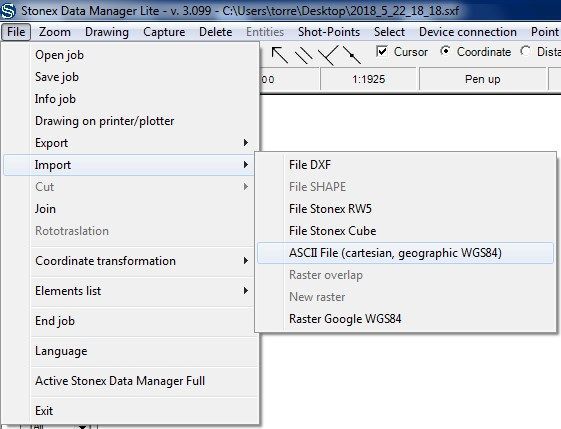Select the Distance radio button

(525, 52)
